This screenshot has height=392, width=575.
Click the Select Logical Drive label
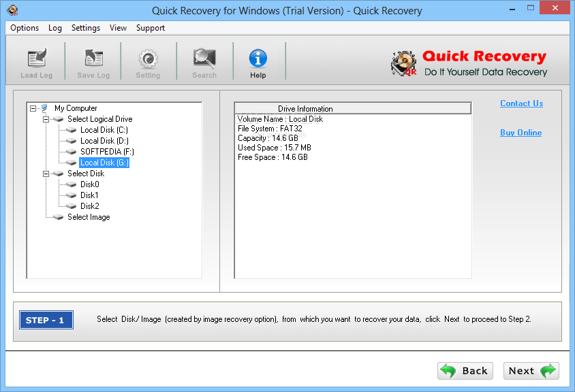99,119
